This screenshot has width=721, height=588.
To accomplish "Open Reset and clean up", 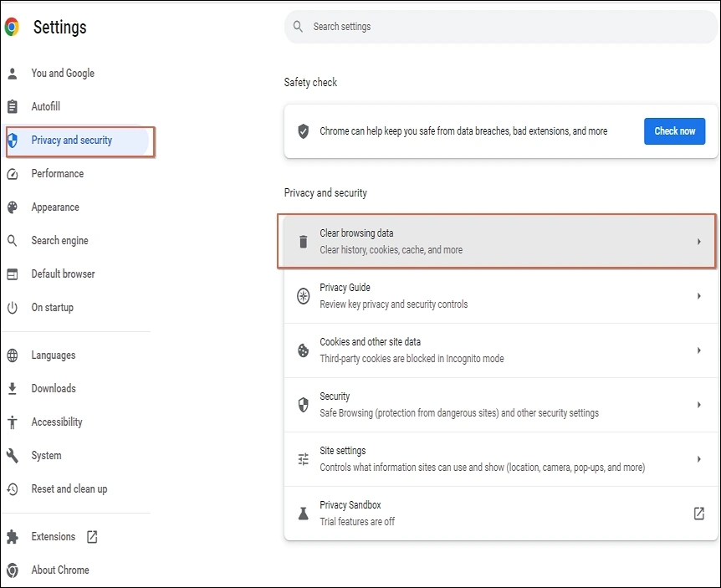I will pos(69,489).
